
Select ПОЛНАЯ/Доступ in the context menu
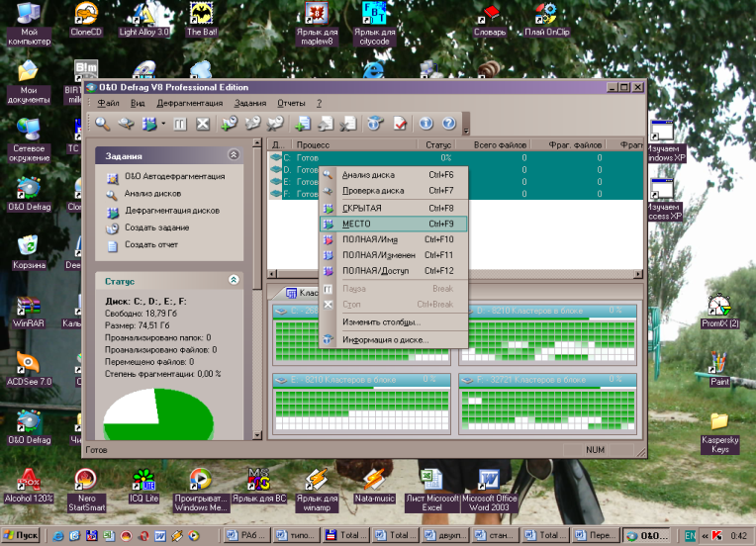click(x=394, y=271)
